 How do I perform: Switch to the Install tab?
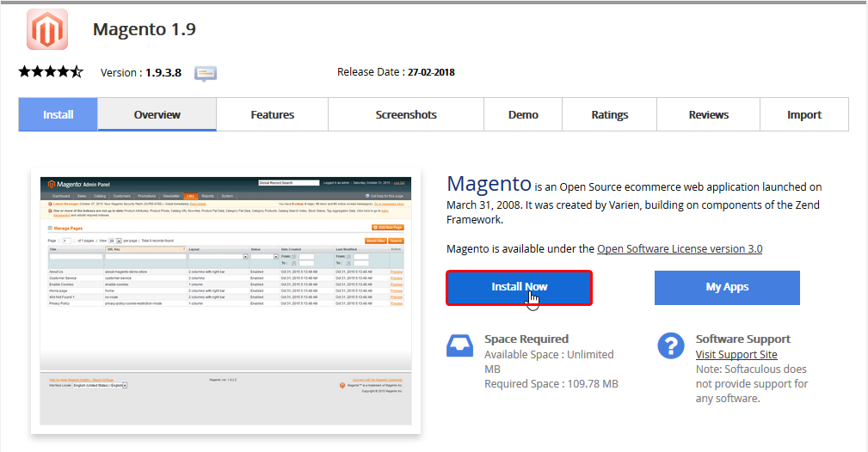click(58, 114)
